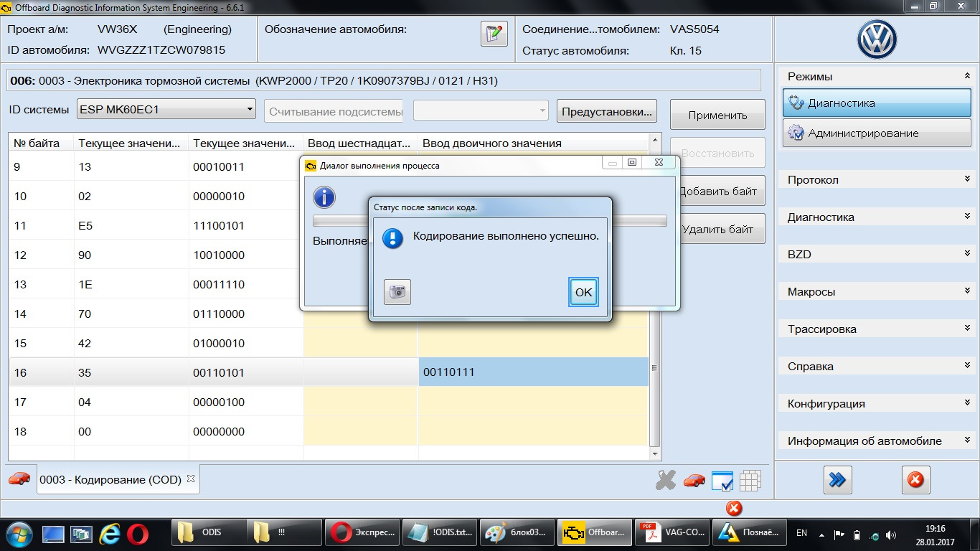
Task: Click the scroll-up arrow of the coding table
Action: tap(654, 139)
